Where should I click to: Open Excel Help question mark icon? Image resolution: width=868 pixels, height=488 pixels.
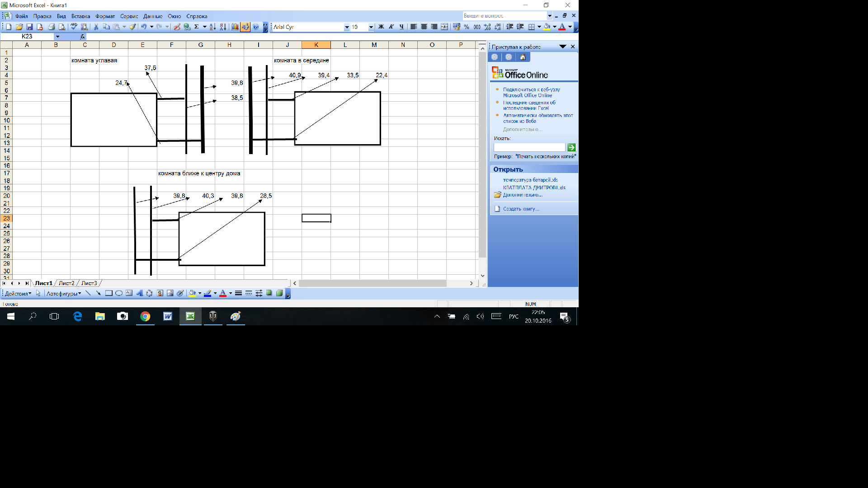pyautogui.click(x=255, y=27)
